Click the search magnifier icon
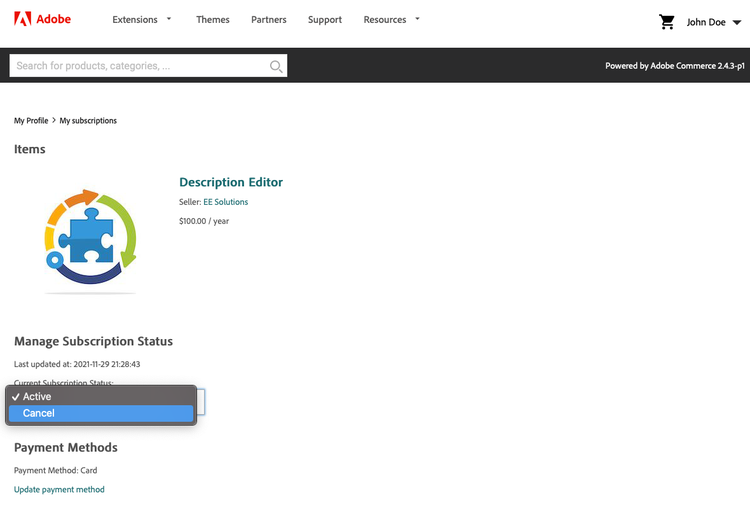This screenshot has height=507, width=750. [276, 66]
